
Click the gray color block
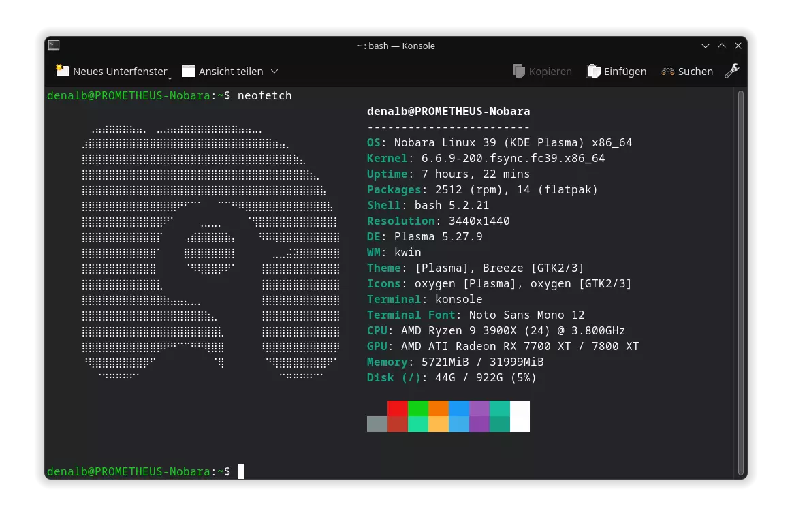377,424
